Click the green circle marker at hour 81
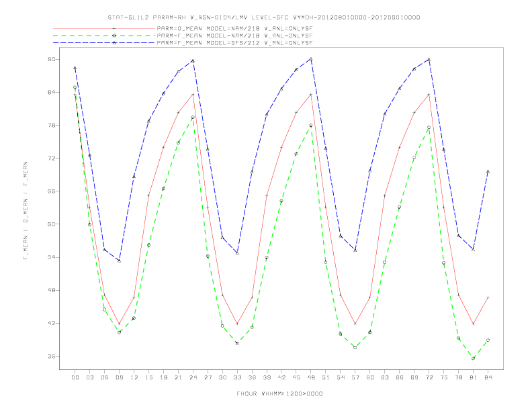This screenshot has width=532, height=411. coord(474,358)
